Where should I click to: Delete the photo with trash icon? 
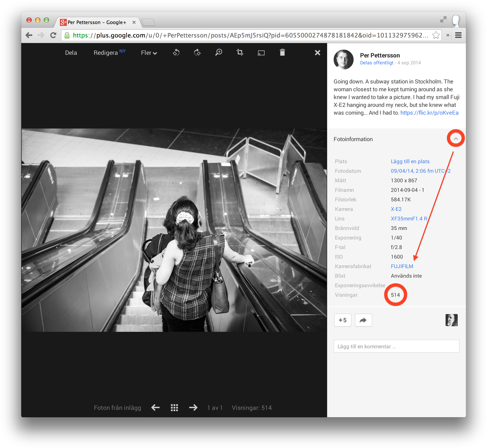click(282, 53)
